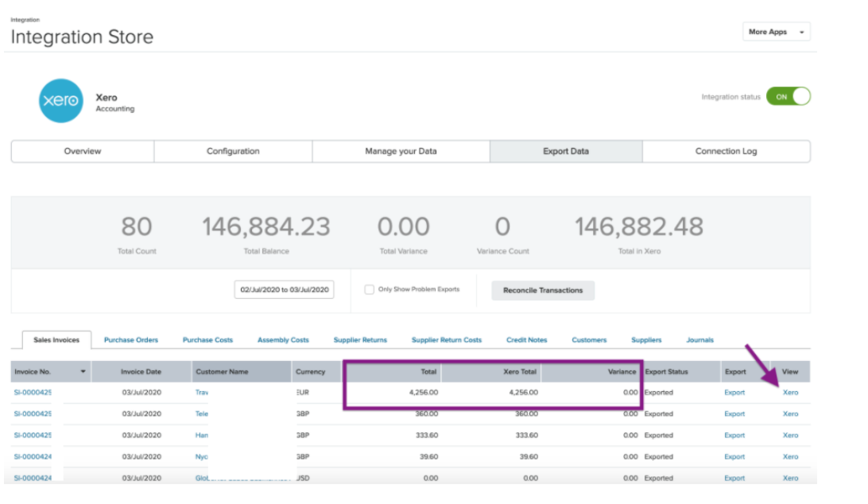Click the Integration Store page heading
Screen dimensions: 868x504
(x=82, y=37)
